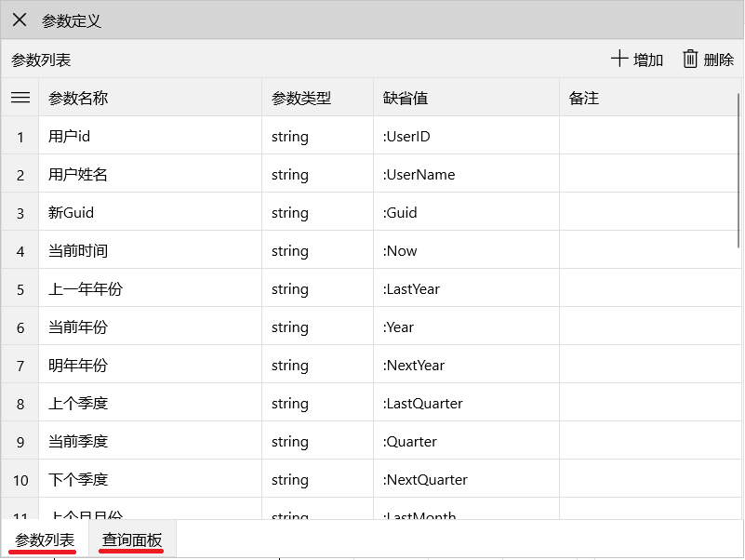The height and width of the screenshot is (560, 745).
Task: Select the 明年年份 parameter name cell
Action: click(150, 365)
